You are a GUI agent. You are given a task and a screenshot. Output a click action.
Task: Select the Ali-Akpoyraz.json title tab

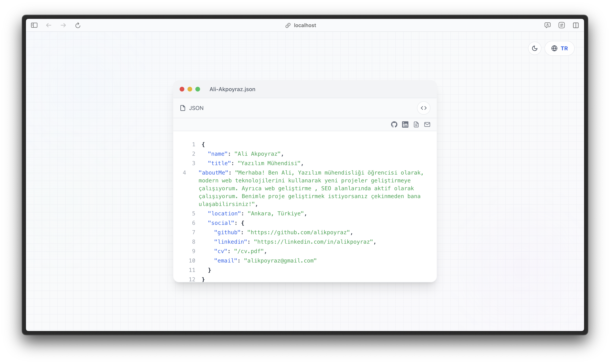pos(232,89)
